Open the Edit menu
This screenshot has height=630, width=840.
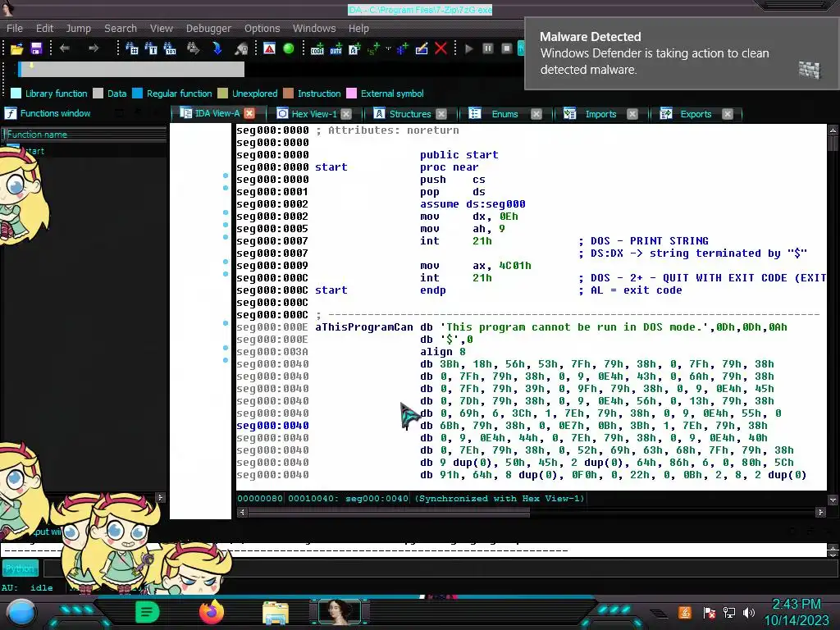point(44,29)
